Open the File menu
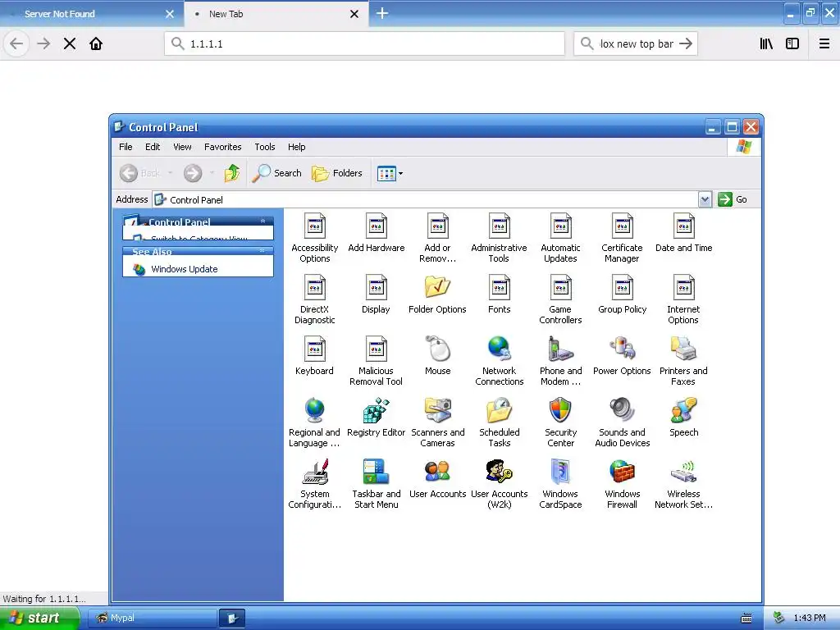Image resolution: width=840 pixels, height=630 pixels. click(x=126, y=147)
